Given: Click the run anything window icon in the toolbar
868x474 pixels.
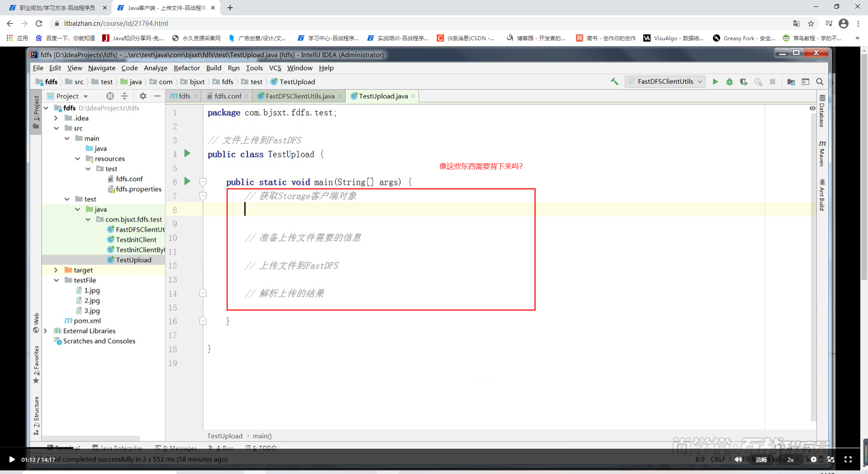Looking at the screenshot, I should (805, 81).
